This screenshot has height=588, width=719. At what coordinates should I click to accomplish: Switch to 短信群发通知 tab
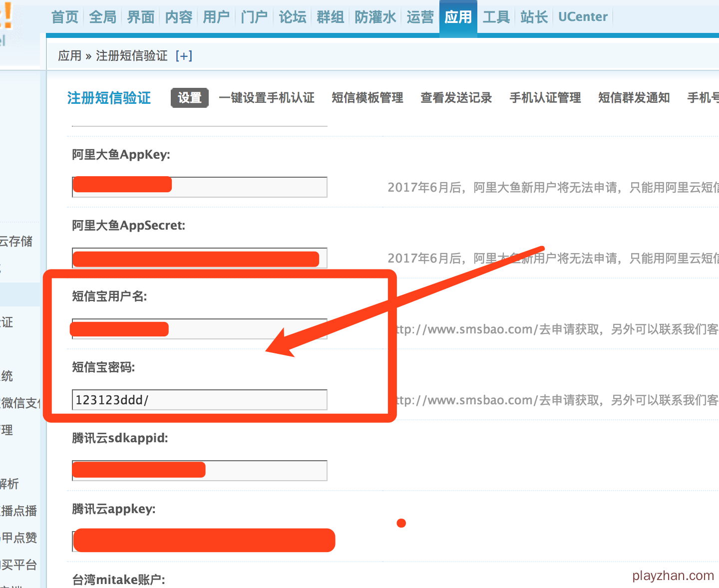(634, 98)
